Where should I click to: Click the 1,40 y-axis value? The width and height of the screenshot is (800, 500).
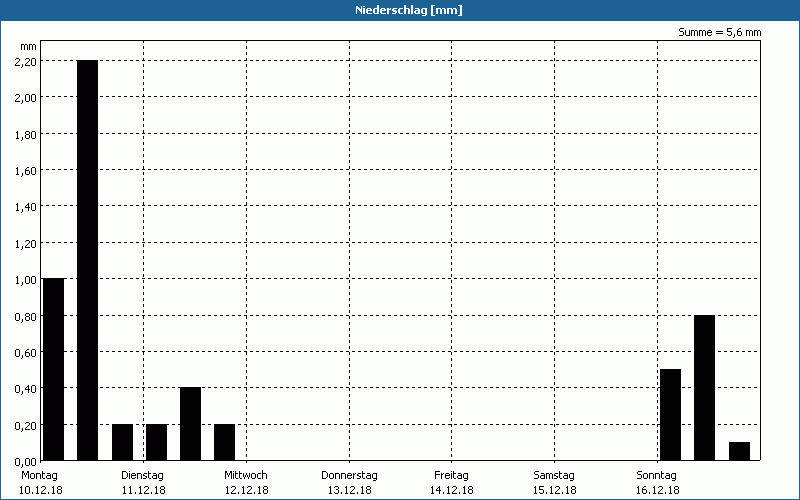click(26, 207)
